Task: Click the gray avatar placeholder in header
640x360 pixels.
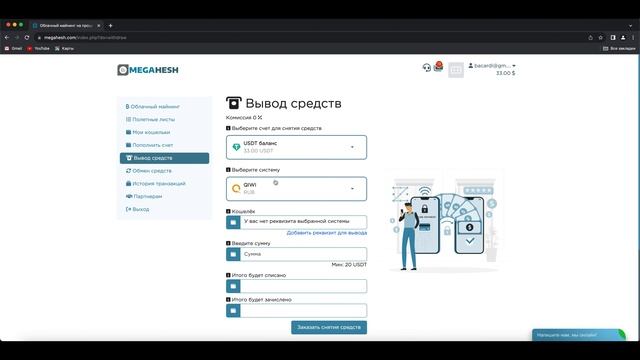Action: pyautogui.click(x=456, y=70)
